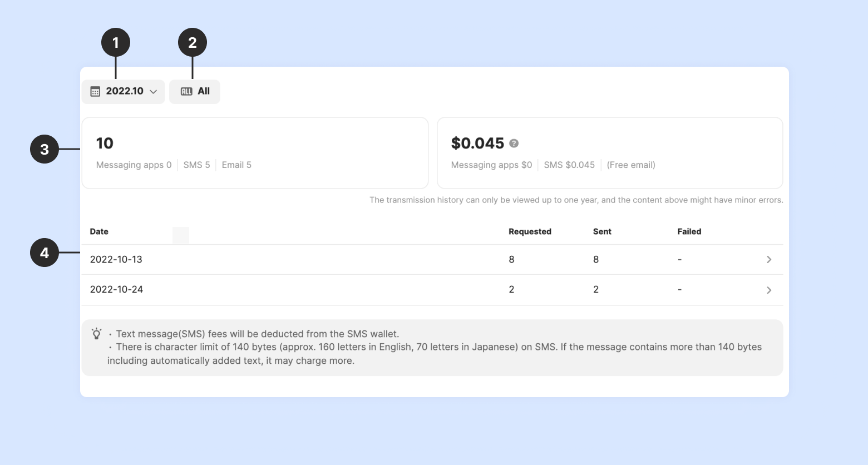Click the Requested column header
The width and height of the screenshot is (868, 465).
pyautogui.click(x=530, y=231)
